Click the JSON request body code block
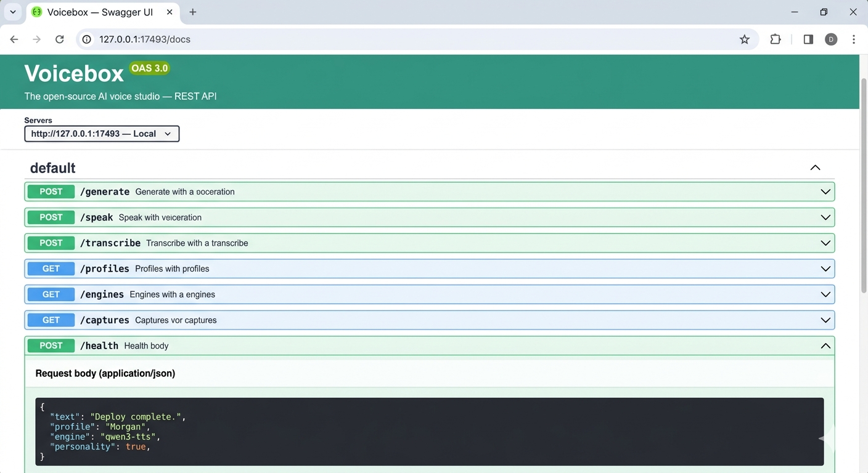Viewport: 868px width, 473px height. point(430,432)
